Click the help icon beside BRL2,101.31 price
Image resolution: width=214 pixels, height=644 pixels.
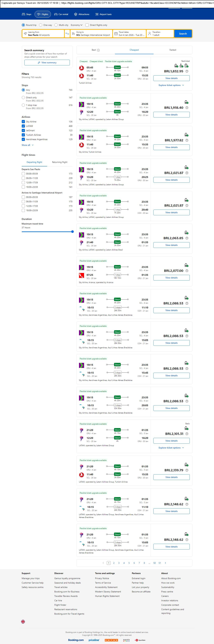point(187,434)
